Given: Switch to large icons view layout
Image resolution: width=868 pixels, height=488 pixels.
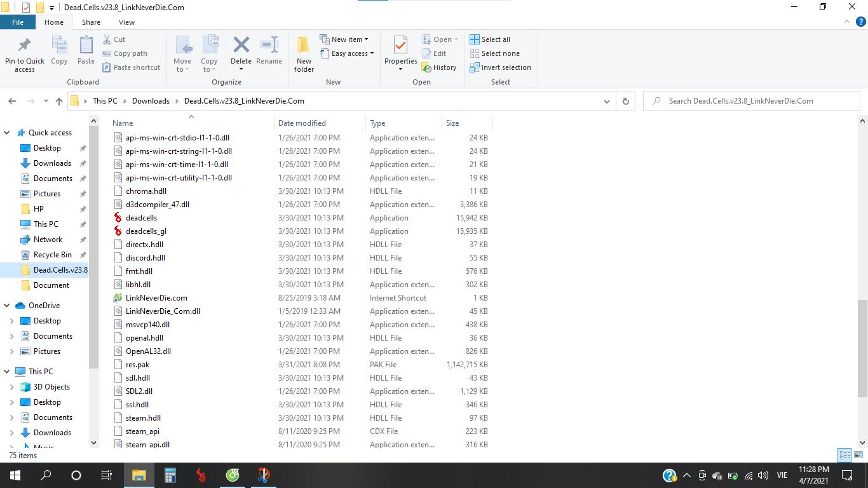Looking at the screenshot, I should tap(857, 455).
